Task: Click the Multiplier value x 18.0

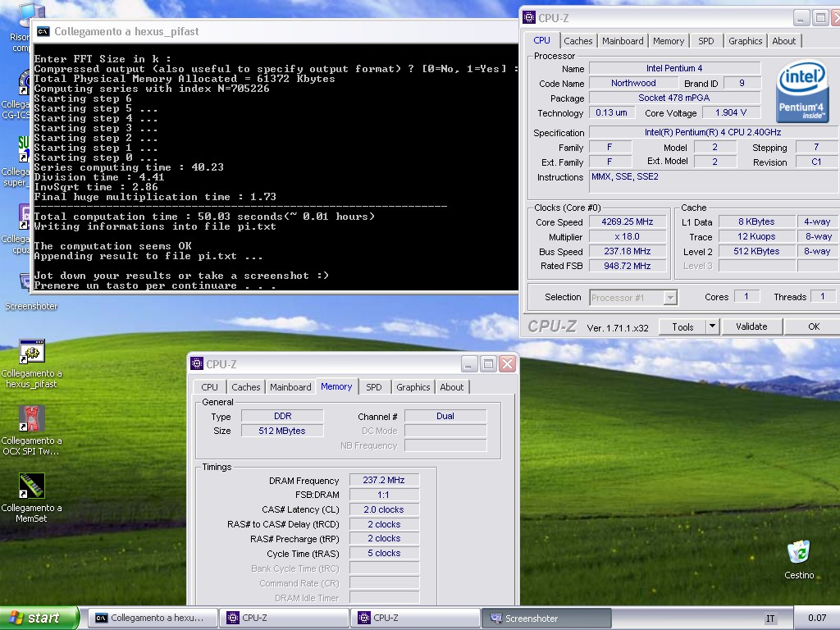Action: 628,236
